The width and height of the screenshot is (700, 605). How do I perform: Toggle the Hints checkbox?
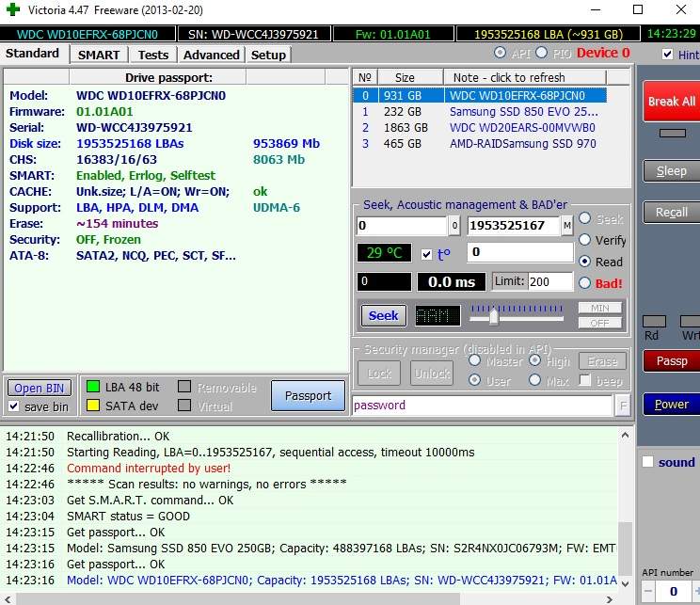tap(667, 54)
